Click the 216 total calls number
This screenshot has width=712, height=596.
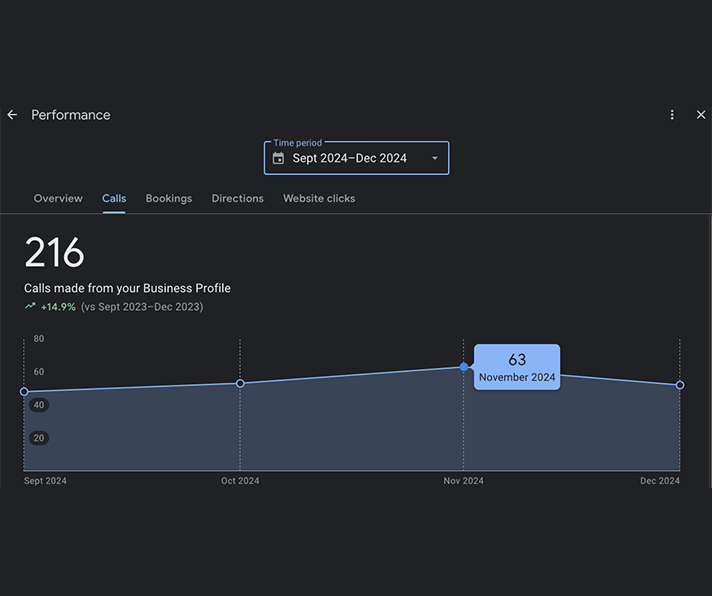click(x=54, y=253)
